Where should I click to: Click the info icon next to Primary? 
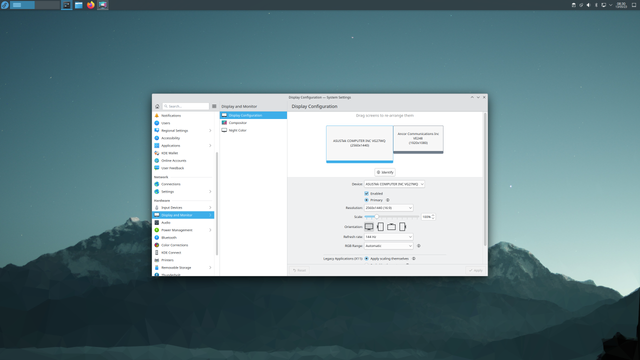point(388,200)
